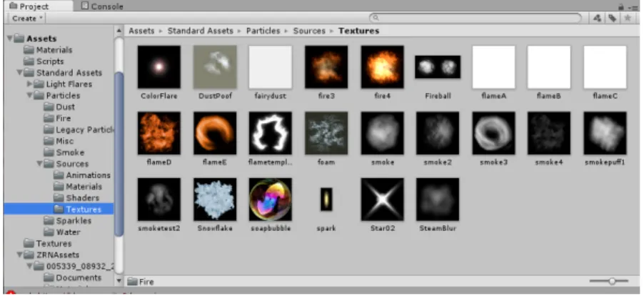Select the DustPoof texture asset
Image resolution: width=644 pixels, height=296 pixels.
click(x=215, y=67)
